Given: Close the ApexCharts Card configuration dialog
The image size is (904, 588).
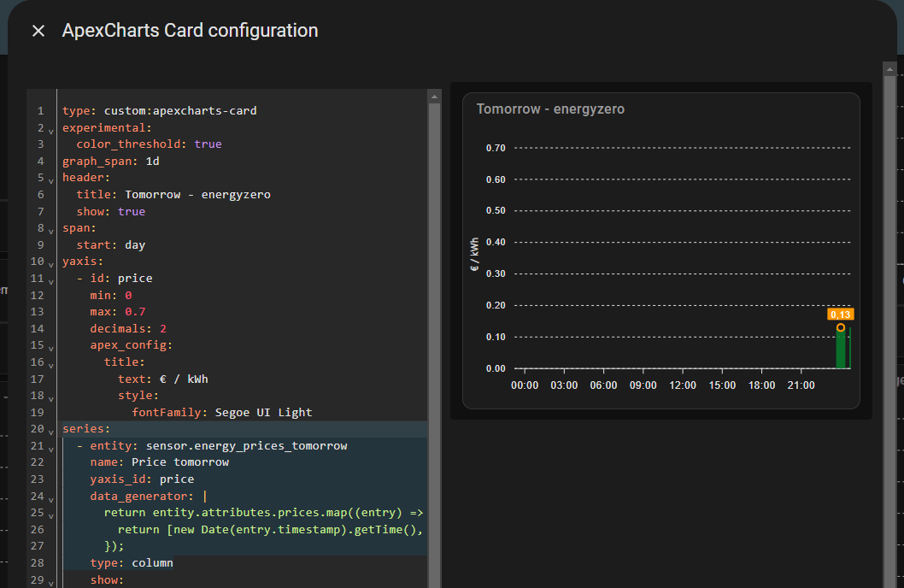Looking at the screenshot, I should pyautogui.click(x=38, y=31).
